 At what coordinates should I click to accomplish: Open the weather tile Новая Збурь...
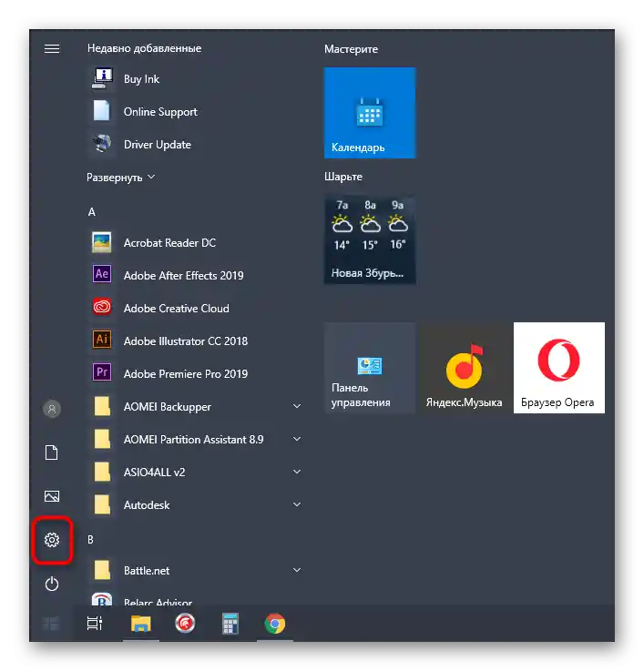tap(370, 240)
